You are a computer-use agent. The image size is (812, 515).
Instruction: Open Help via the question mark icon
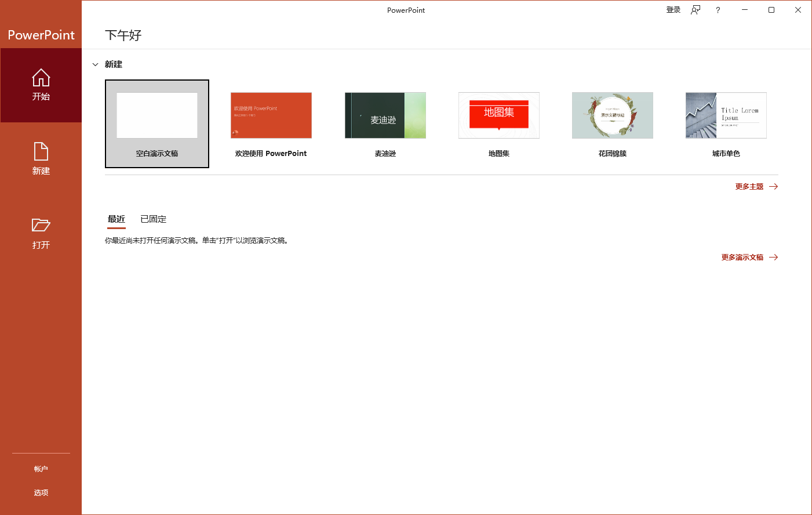click(x=718, y=10)
